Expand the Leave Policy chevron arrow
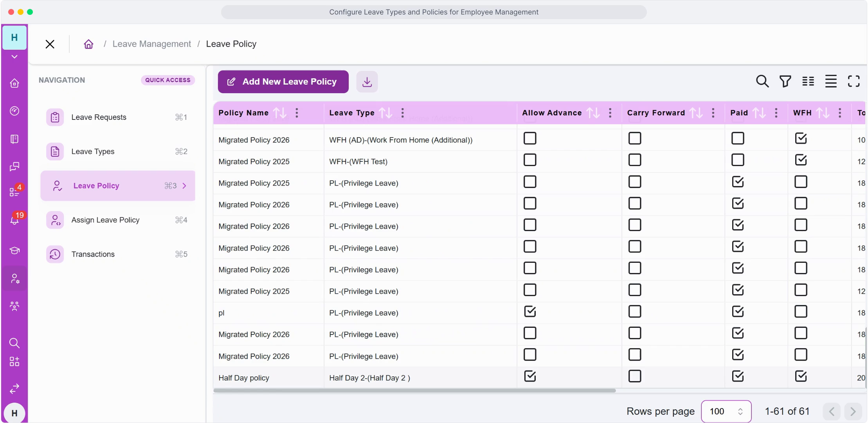The width and height of the screenshot is (868, 423). (x=184, y=186)
